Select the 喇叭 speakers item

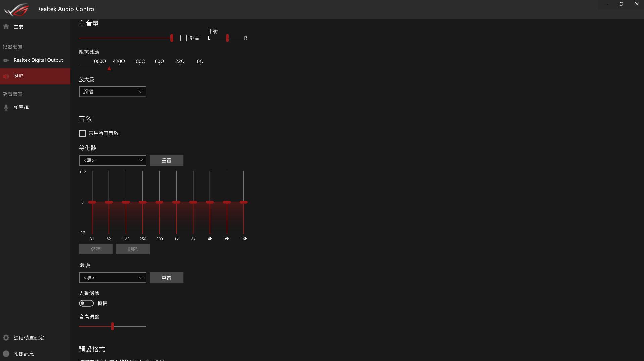tap(35, 76)
